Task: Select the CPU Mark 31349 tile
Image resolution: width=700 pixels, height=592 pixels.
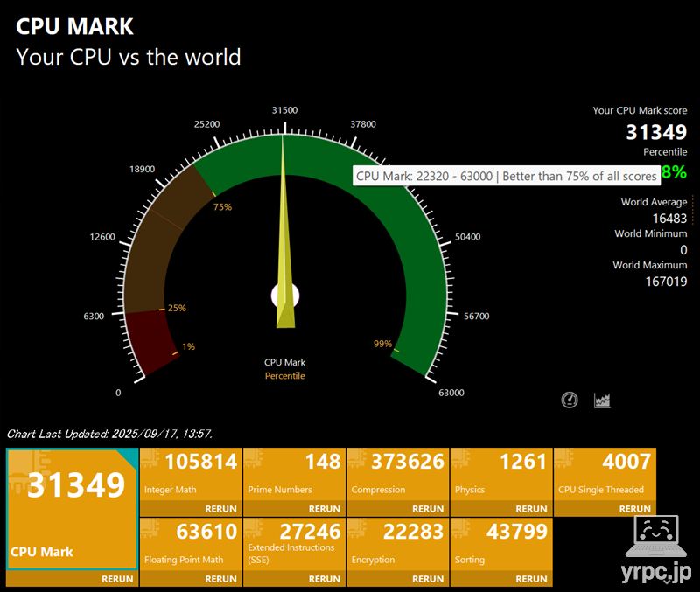Action: tap(72, 509)
